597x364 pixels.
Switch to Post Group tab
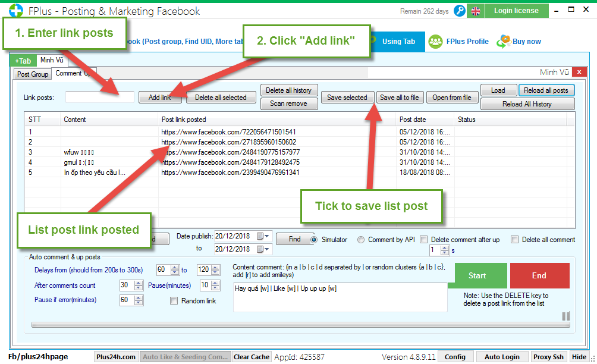tap(33, 74)
